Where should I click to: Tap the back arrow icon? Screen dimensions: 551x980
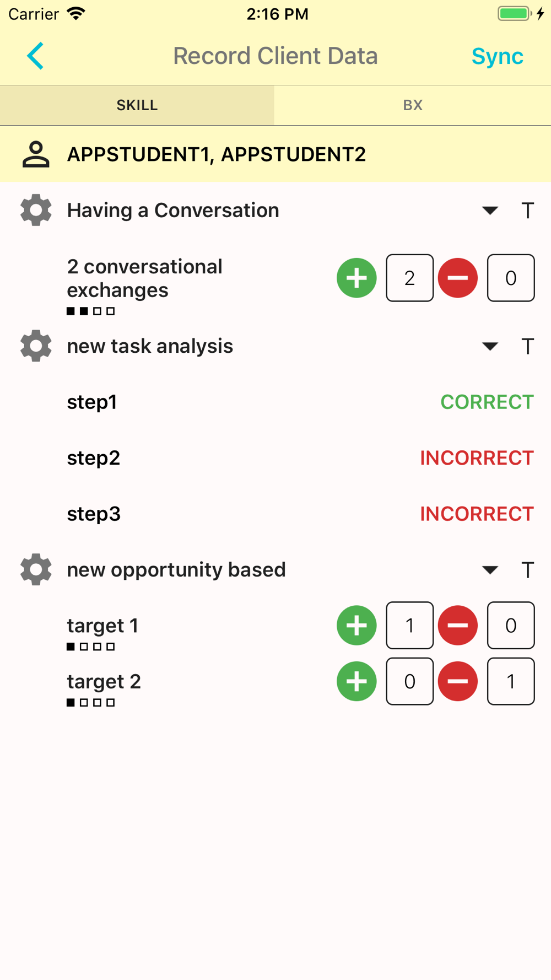(x=35, y=56)
